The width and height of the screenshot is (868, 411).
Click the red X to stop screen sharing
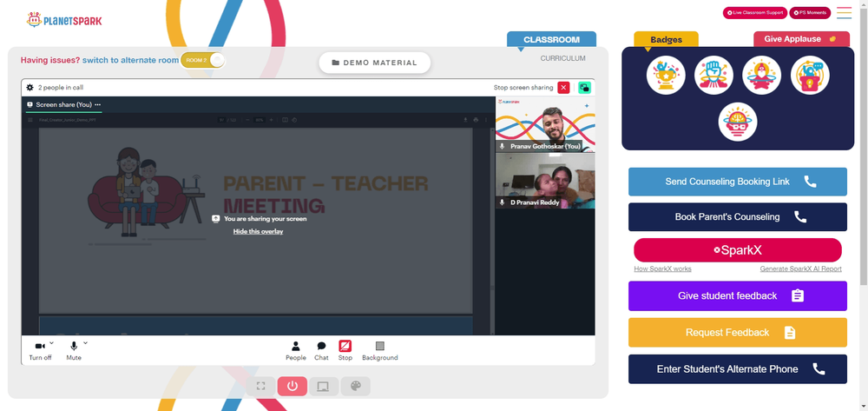pyautogui.click(x=563, y=88)
